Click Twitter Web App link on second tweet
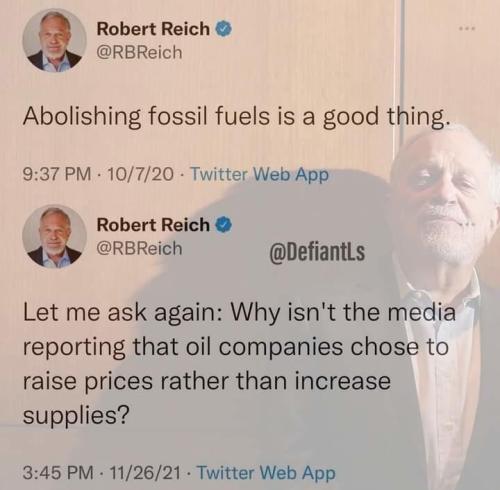The image size is (500, 490). coord(266,472)
